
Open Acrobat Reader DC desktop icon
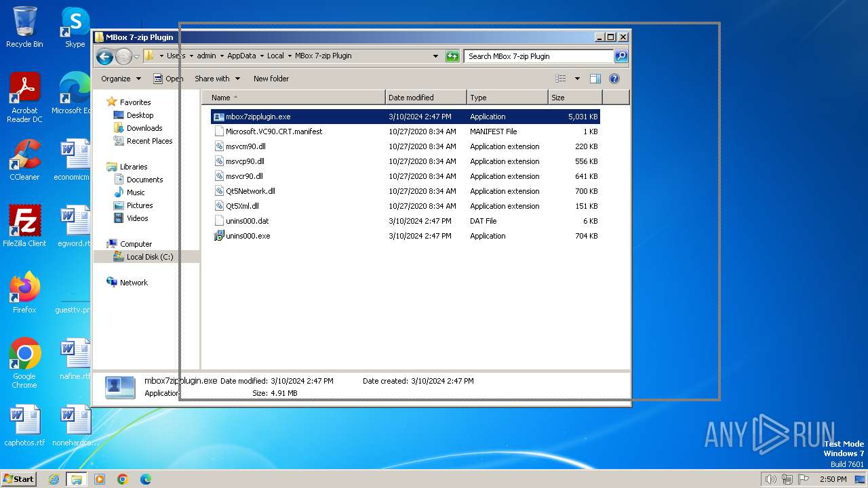(x=24, y=98)
